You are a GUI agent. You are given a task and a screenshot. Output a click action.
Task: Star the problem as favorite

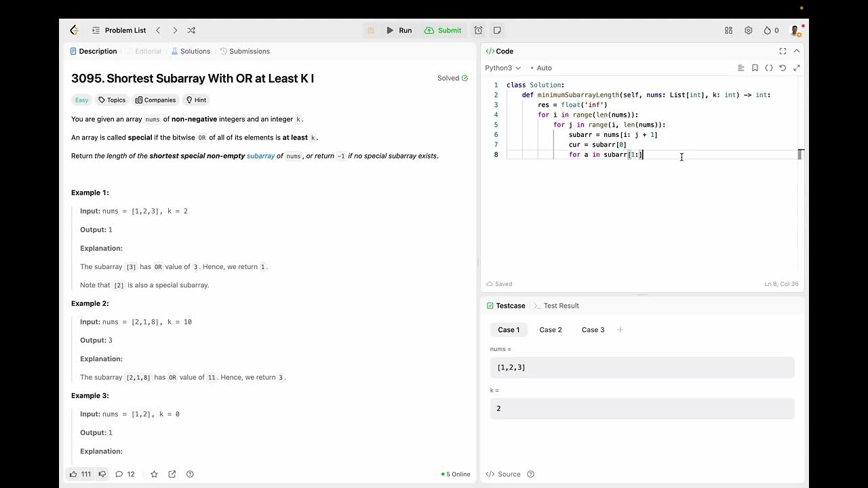[154, 474]
